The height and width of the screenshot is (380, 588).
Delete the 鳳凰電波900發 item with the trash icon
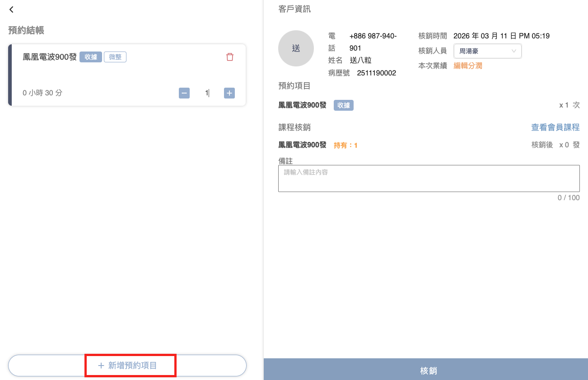pos(230,57)
